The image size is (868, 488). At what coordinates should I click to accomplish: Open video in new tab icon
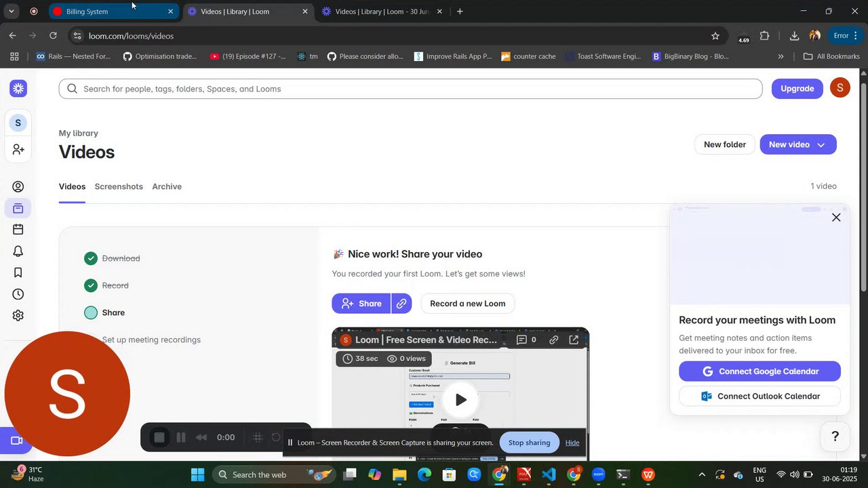click(x=574, y=340)
